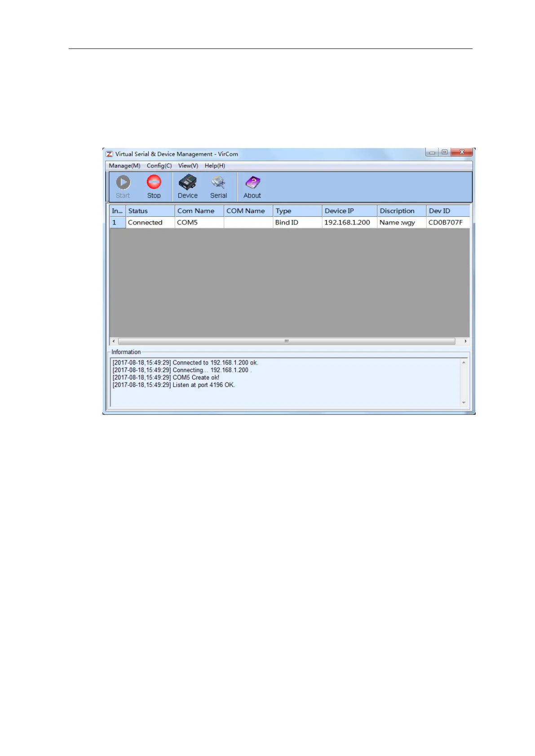Click the Type column header
Screen dimensions: 535x756
point(297,211)
